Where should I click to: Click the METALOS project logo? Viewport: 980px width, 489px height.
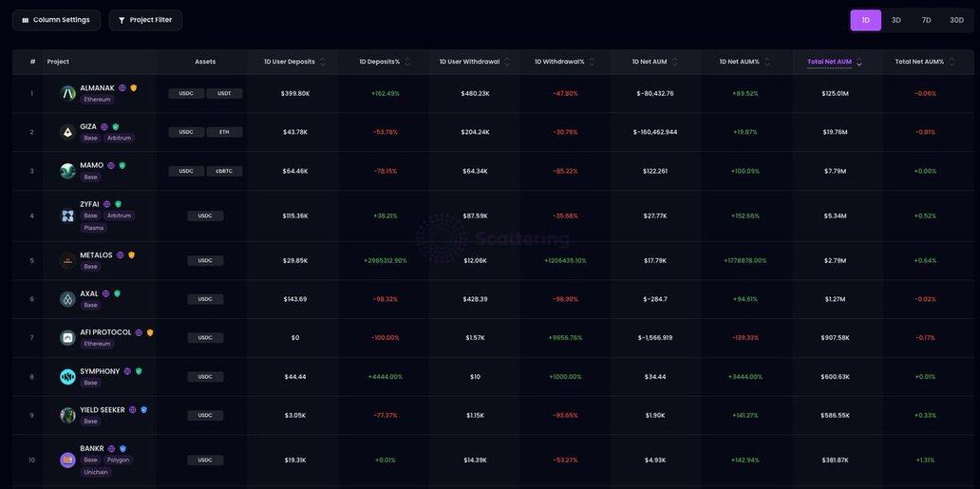click(x=67, y=260)
